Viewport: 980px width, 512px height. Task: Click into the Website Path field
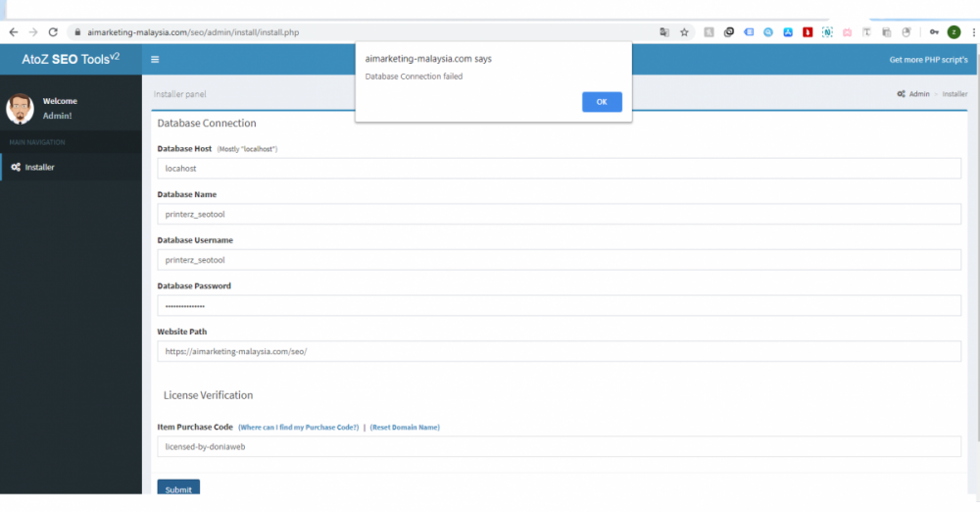[x=559, y=351]
